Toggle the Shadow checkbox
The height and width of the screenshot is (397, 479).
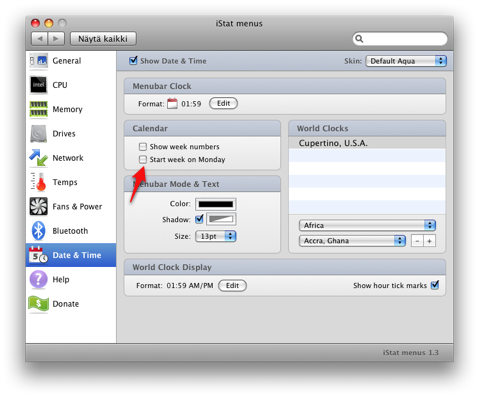pos(199,219)
